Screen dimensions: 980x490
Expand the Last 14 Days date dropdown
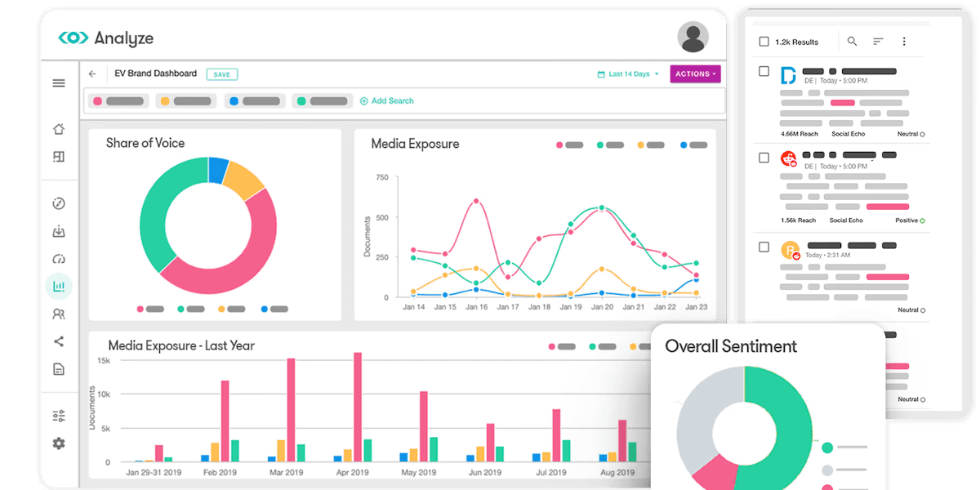628,73
